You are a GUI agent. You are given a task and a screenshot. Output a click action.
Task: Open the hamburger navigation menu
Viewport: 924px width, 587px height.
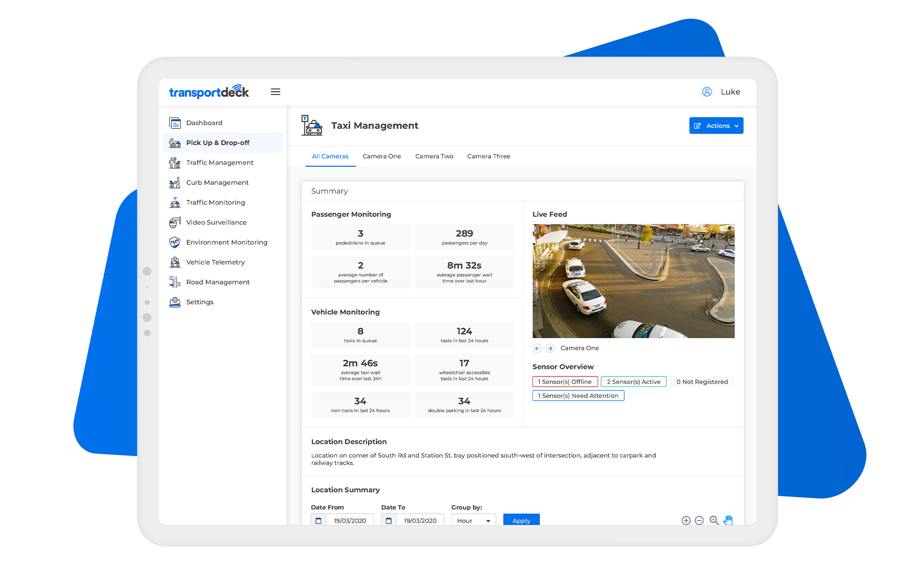click(275, 91)
